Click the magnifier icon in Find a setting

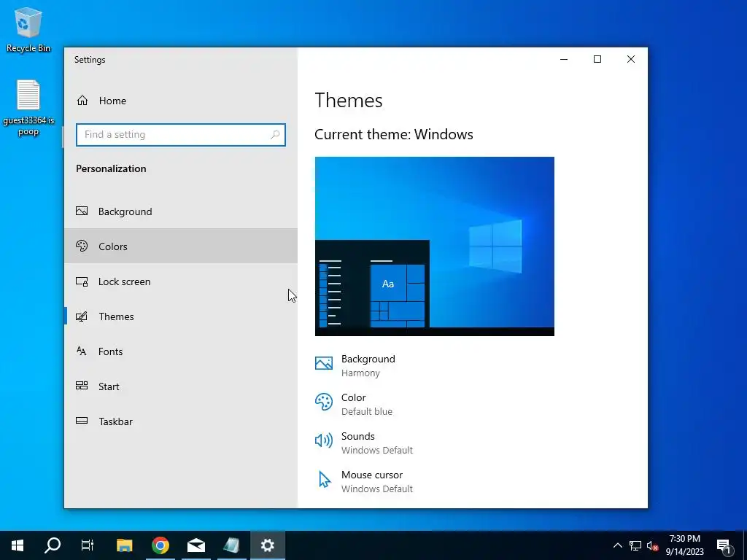275,135
